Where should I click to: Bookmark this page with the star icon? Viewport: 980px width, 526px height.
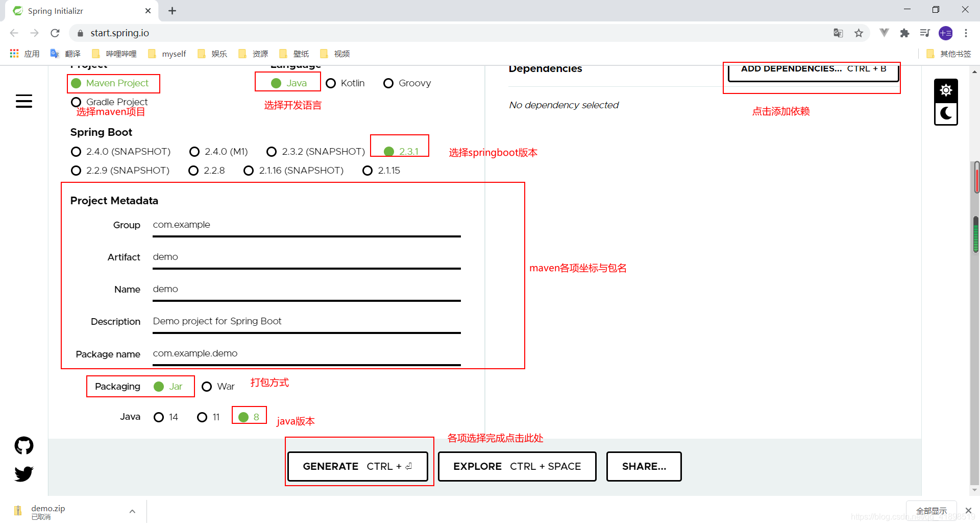click(859, 33)
